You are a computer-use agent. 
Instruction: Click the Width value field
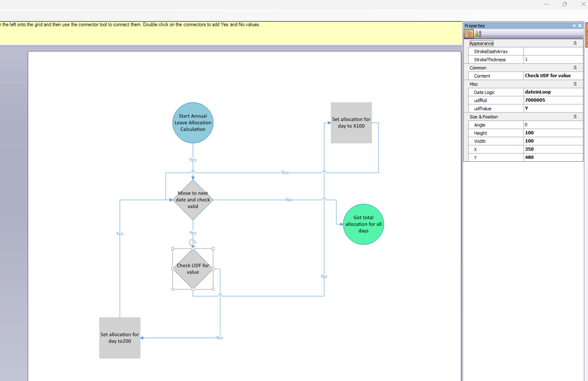[552, 141]
